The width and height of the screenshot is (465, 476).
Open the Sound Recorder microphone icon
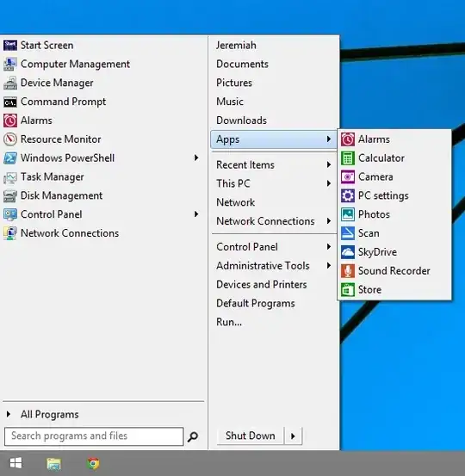tap(348, 271)
